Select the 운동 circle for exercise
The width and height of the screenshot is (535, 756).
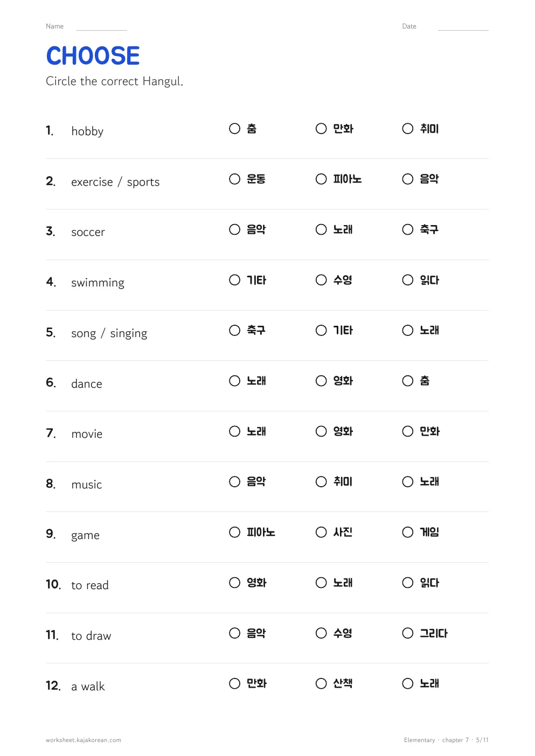click(234, 179)
